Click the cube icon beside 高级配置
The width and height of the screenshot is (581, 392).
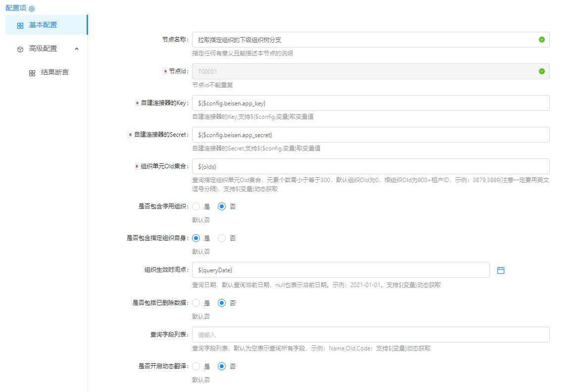click(20, 49)
